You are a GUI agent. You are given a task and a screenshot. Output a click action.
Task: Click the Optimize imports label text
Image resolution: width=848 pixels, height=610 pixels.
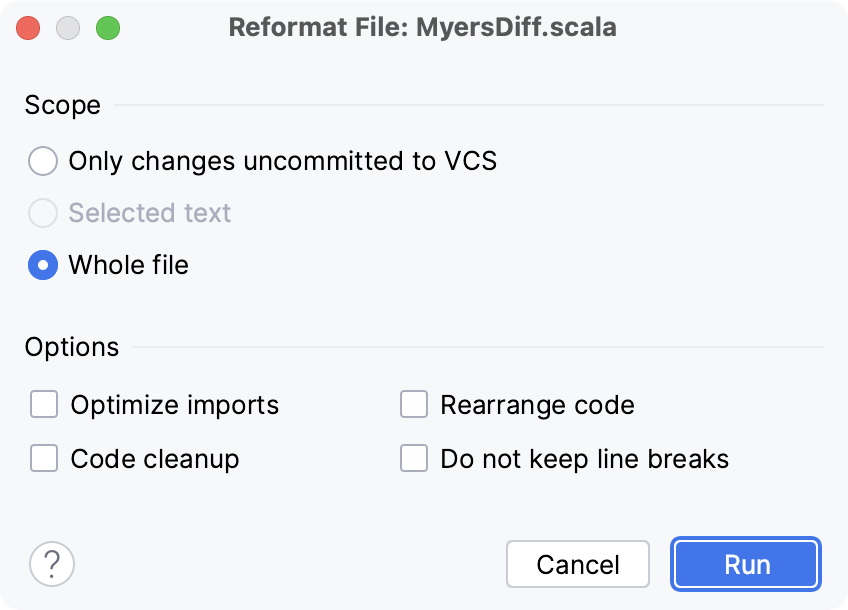(x=173, y=404)
